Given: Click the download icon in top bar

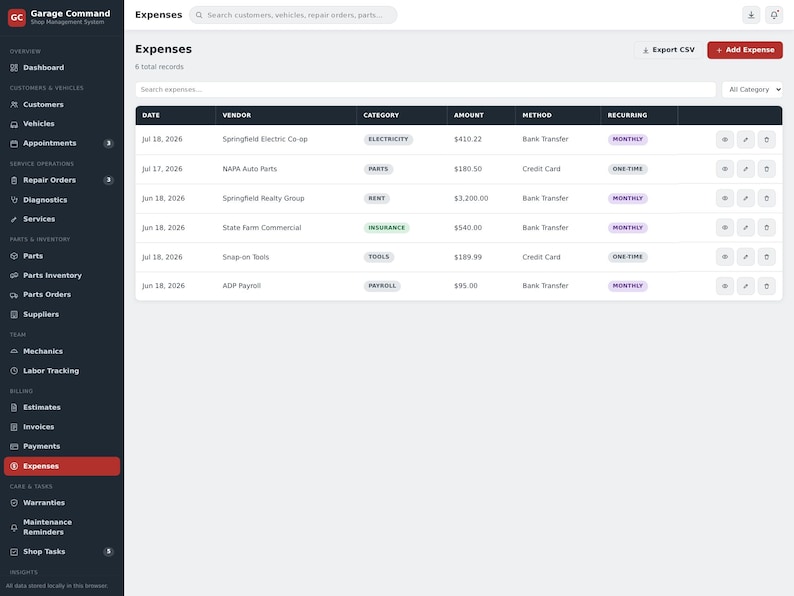Looking at the screenshot, I should (x=751, y=15).
